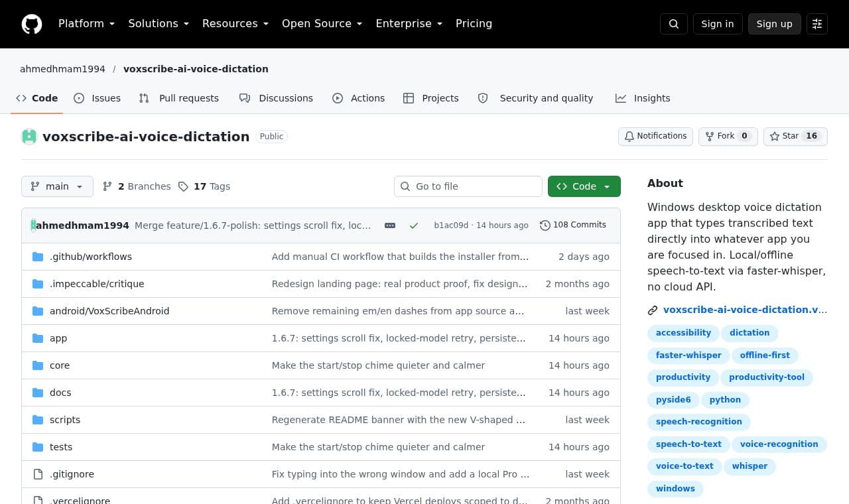Click the website link in the About section
This screenshot has width=849, height=504.
745,310
